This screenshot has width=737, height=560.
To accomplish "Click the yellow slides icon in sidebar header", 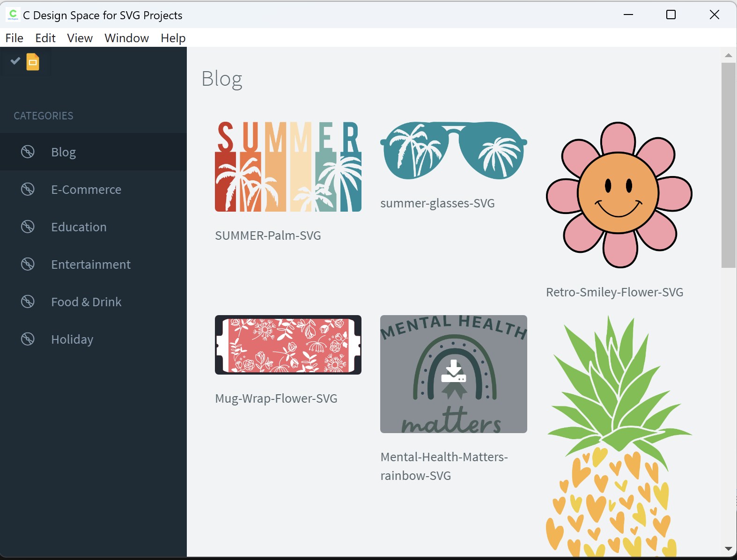I will point(33,62).
